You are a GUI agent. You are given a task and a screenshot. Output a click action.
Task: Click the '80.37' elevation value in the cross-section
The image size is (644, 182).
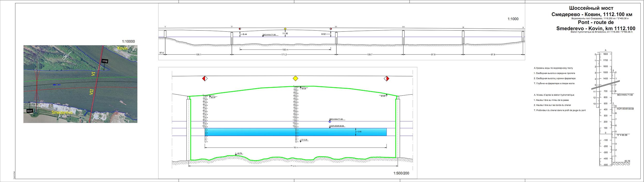pyautogui.click(x=213, y=98)
